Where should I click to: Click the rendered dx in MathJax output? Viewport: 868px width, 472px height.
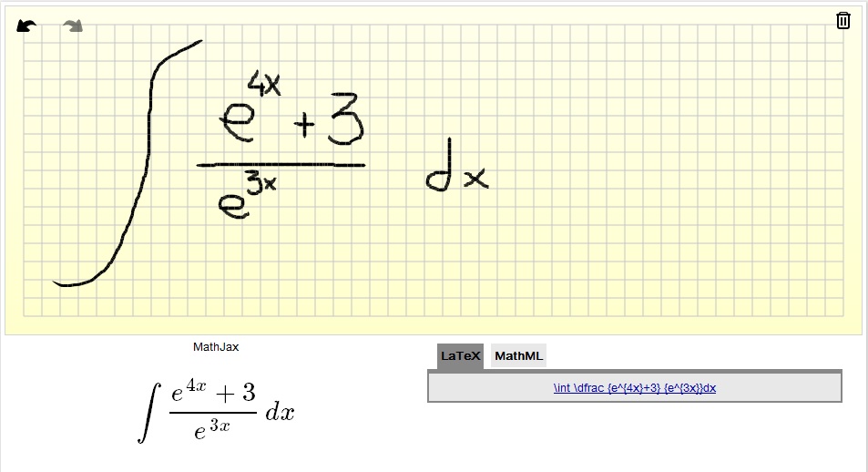280,413
